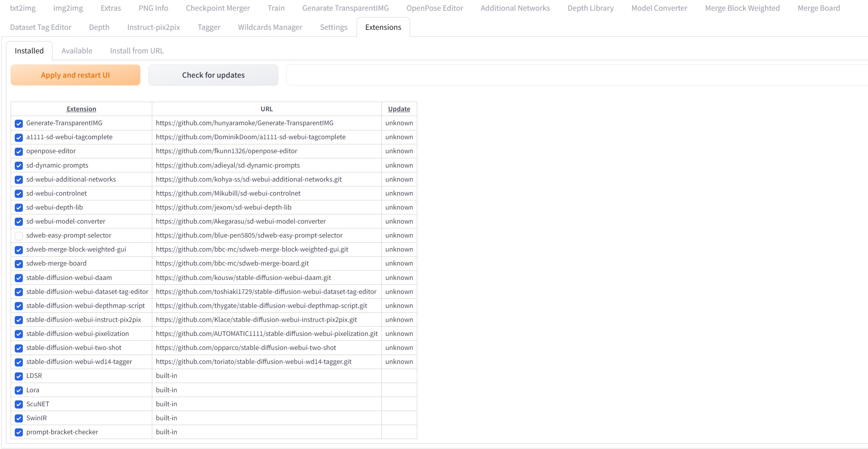This screenshot has height=449, width=868.
Task: Toggle stable-diffusion-webui-pixelization checkbox
Action: point(19,334)
